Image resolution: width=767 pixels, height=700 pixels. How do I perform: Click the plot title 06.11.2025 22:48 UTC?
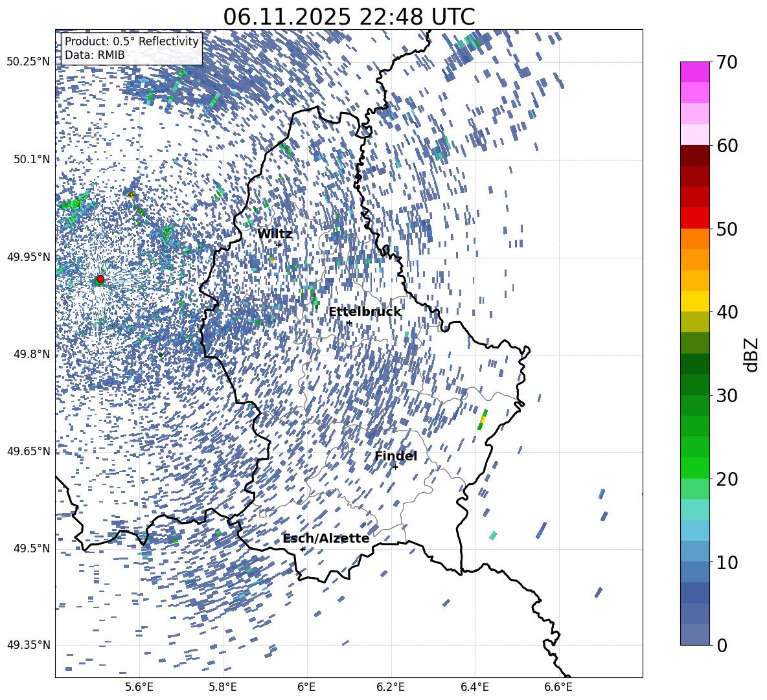(x=349, y=17)
